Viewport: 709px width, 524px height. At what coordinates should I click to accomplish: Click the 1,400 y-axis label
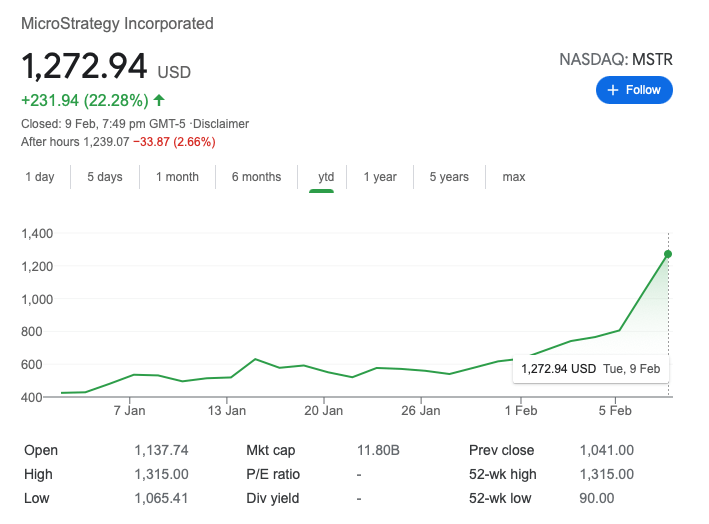37,234
